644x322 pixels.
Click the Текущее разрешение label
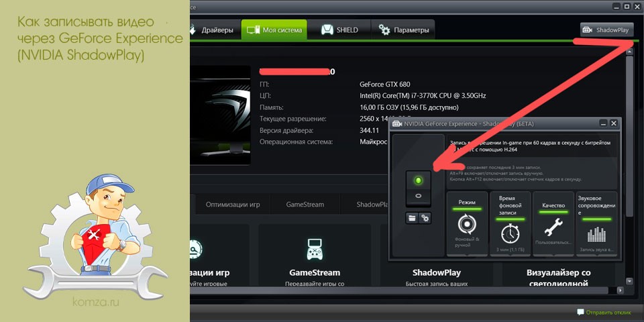tap(293, 119)
